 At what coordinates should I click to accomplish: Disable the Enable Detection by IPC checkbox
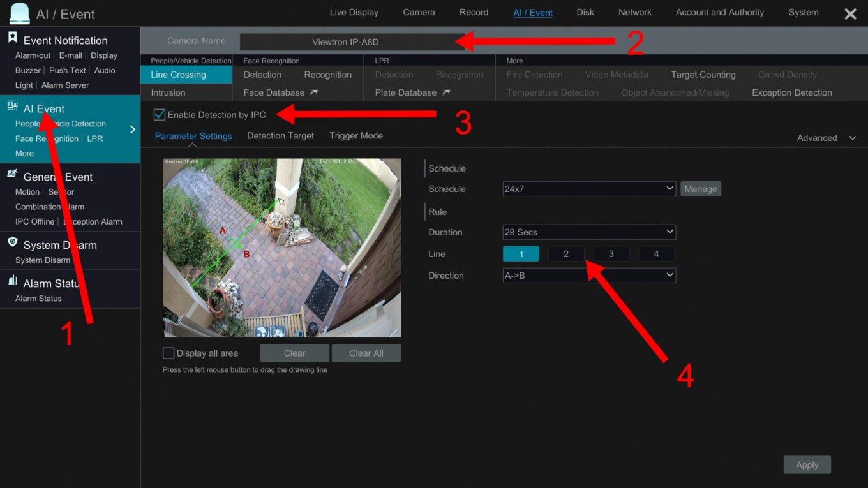coord(159,115)
